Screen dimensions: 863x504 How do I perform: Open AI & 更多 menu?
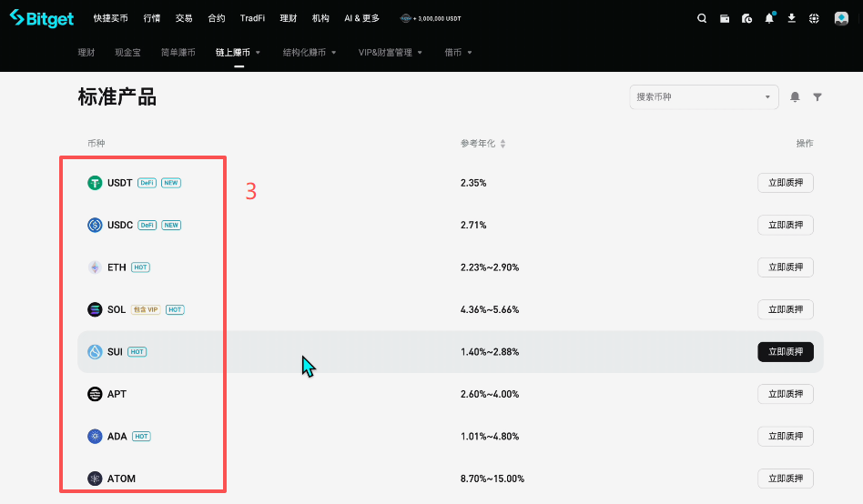tap(362, 18)
